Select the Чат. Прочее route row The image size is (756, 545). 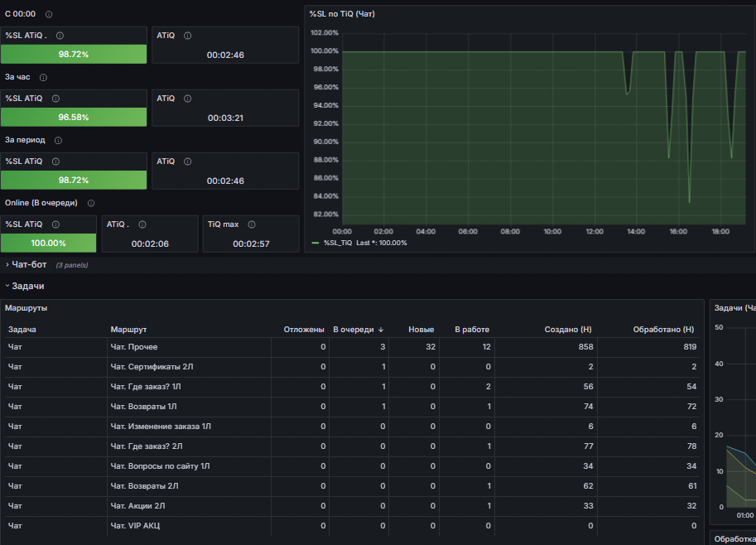352,347
